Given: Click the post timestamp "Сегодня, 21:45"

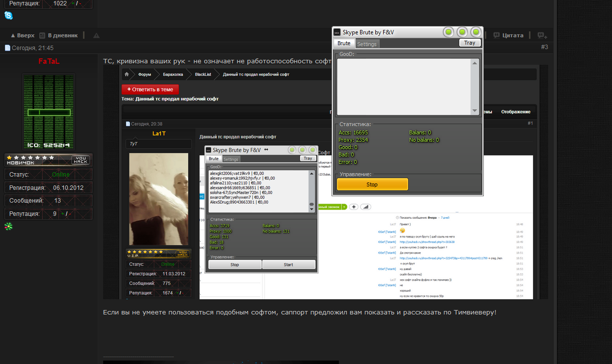Looking at the screenshot, I should pyautogui.click(x=32, y=48).
